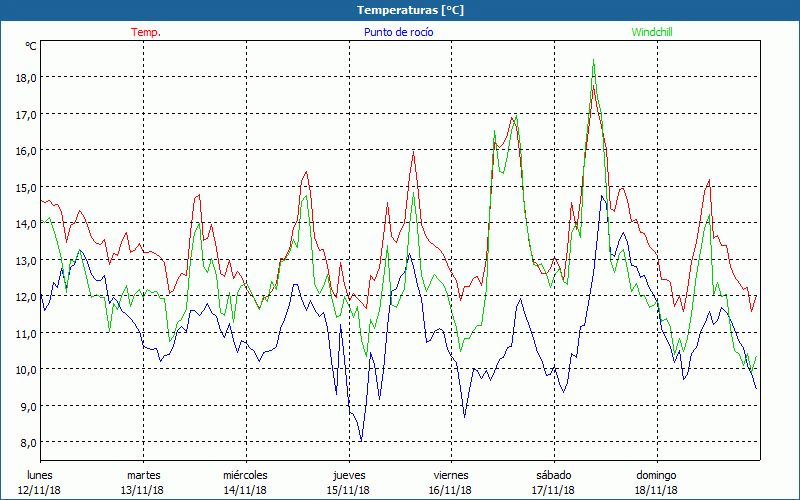Click the '°C' axis unit label
The image size is (800, 500).
[31, 46]
